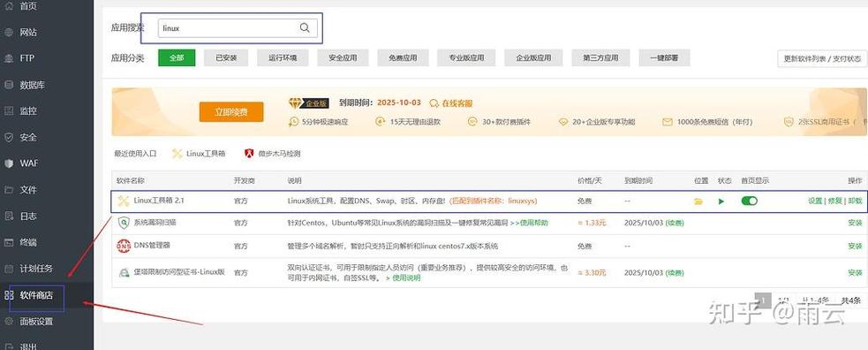Open > 使用说明 link for 堡塔证书
This screenshot has height=350, width=868.
[x=403, y=278]
